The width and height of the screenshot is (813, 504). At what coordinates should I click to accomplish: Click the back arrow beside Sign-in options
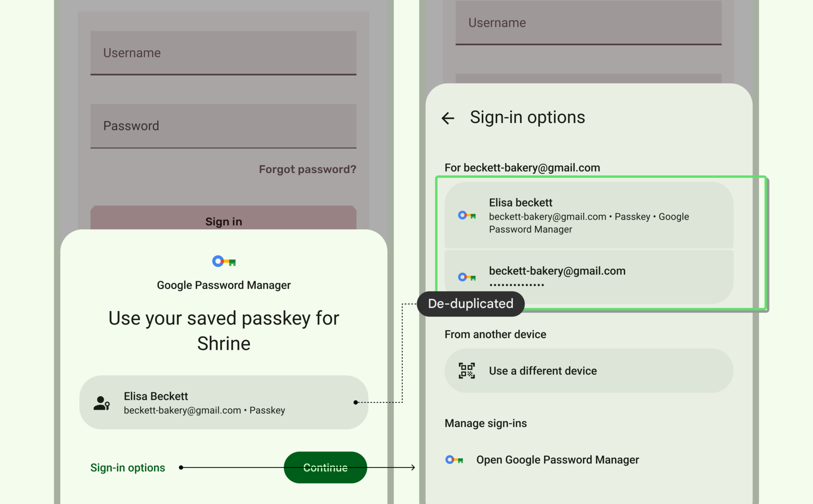(x=448, y=118)
